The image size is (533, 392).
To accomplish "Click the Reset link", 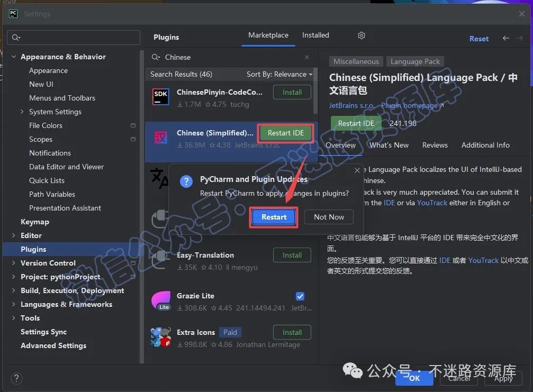I will click(479, 39).
